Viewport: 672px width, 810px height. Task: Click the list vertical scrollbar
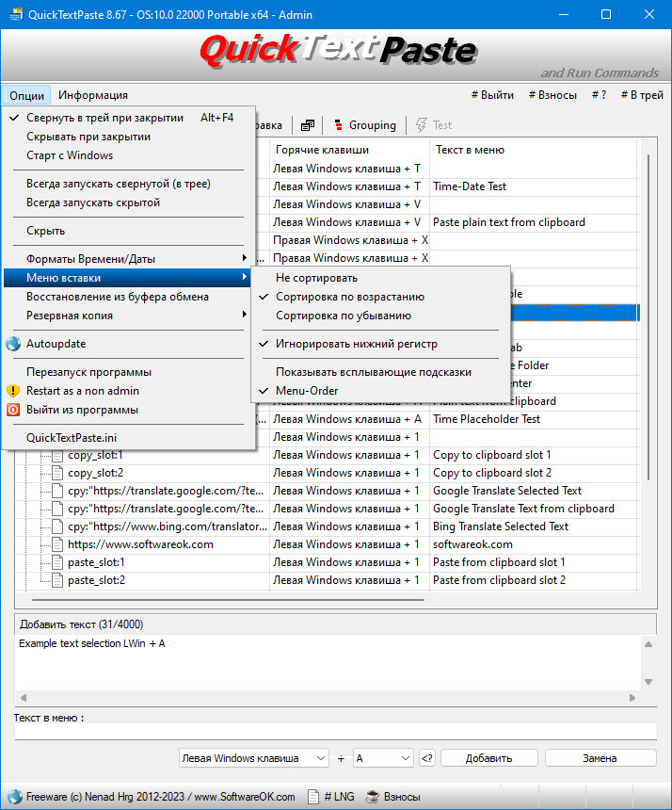pos(648,316)
